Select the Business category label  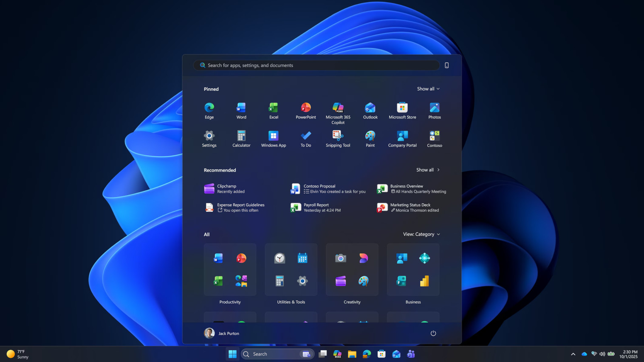[413, 302]
